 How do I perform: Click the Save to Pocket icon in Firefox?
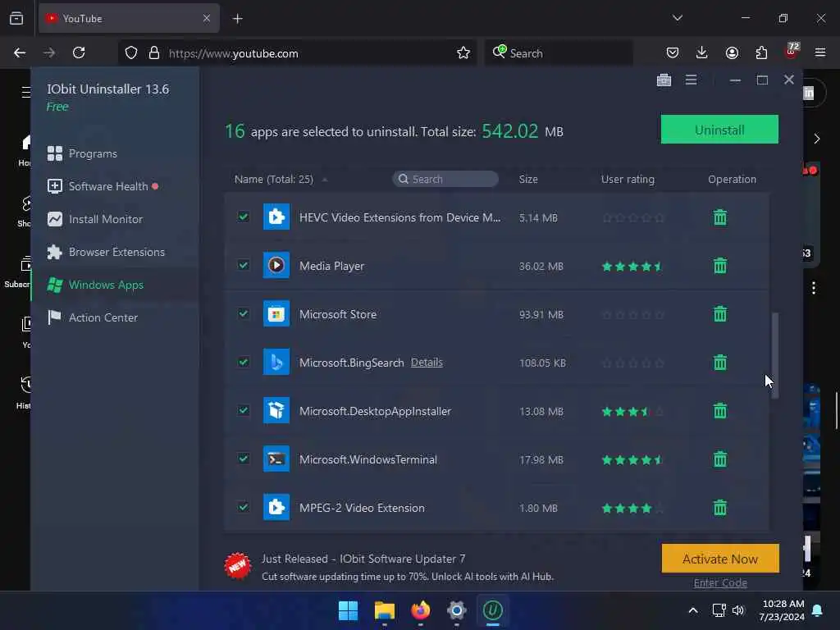pyautogui.click(x=673, y=52)
